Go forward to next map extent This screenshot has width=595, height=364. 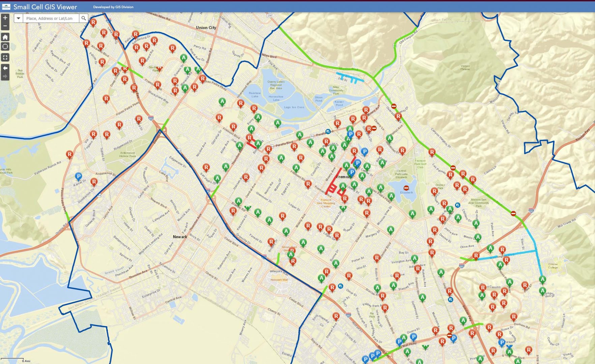tap(5, 77)
